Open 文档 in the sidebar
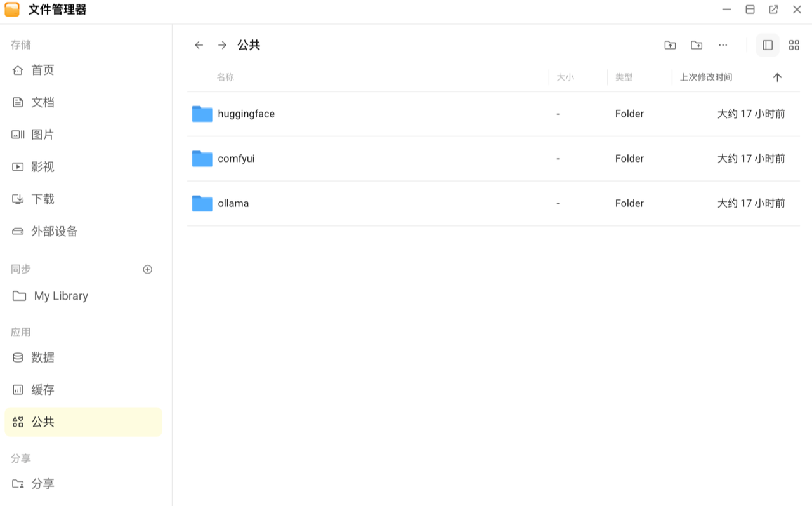The image size is (812, 506). 83,102
